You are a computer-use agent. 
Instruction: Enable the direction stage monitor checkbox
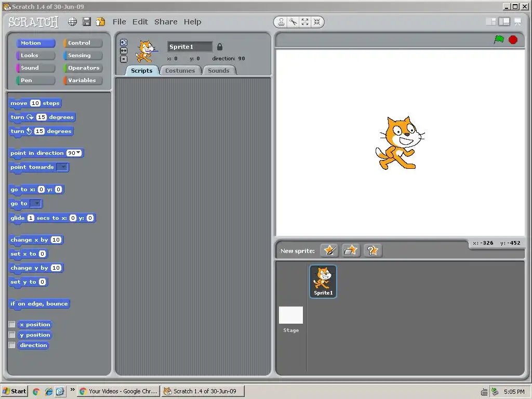tap(12, 345)
